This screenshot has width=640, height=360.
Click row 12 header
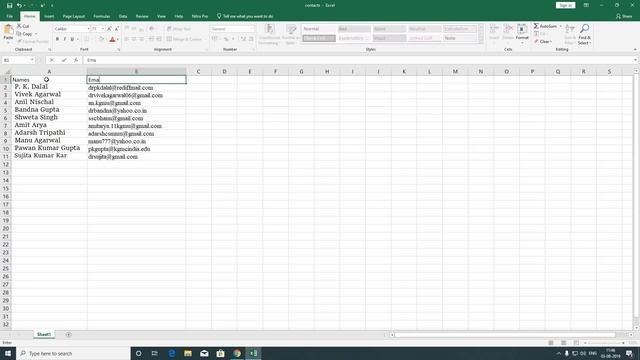(x=6, y=164)
